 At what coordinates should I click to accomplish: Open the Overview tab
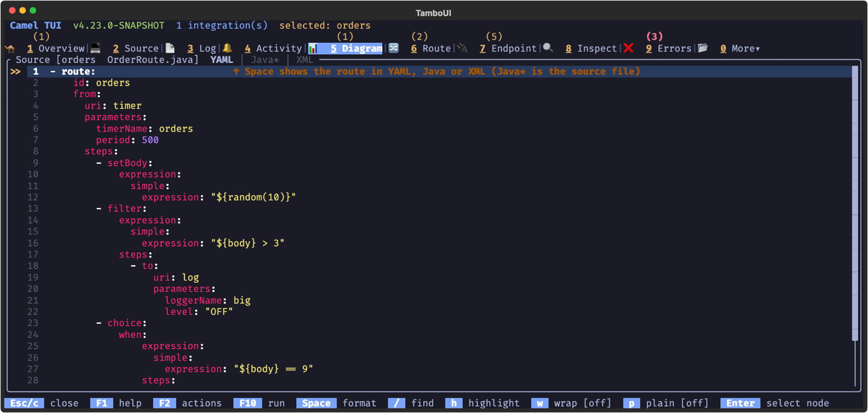(56, 48)
